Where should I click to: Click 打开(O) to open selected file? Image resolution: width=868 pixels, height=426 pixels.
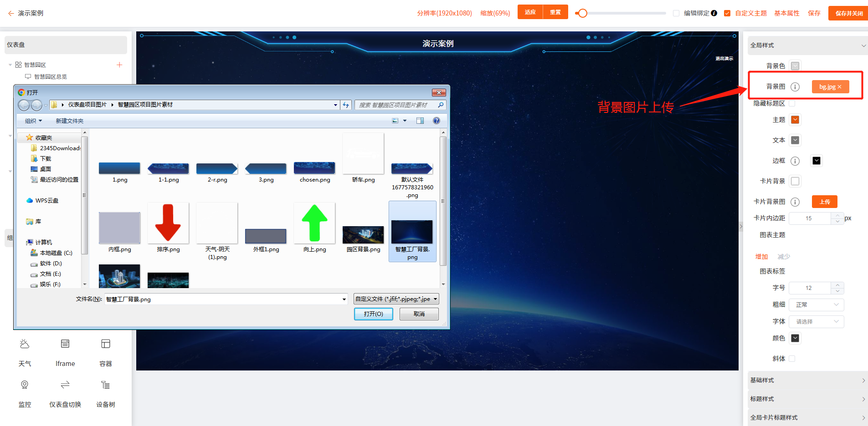pos(374,314)
